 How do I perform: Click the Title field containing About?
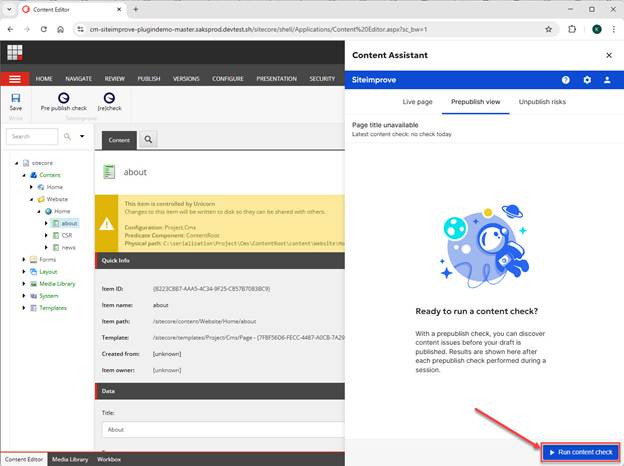click(x=223, y=430)
